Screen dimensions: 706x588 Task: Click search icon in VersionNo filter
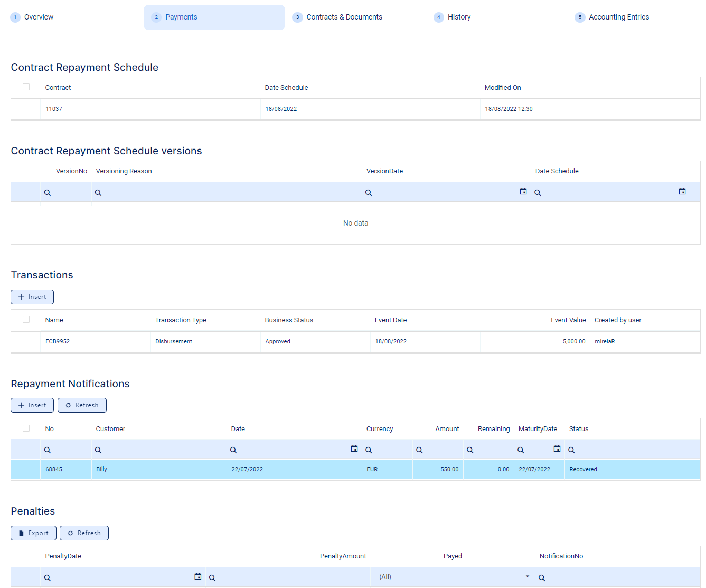(48, 193)
